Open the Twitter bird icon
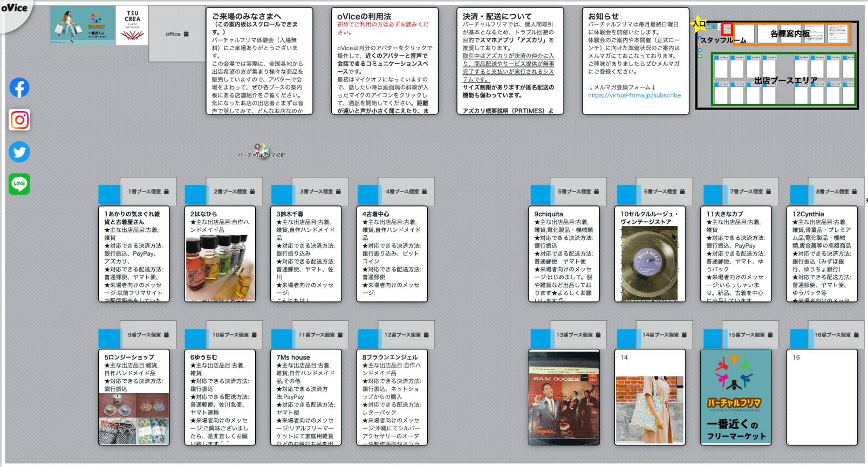868x467 pixels. click(19, 152)
